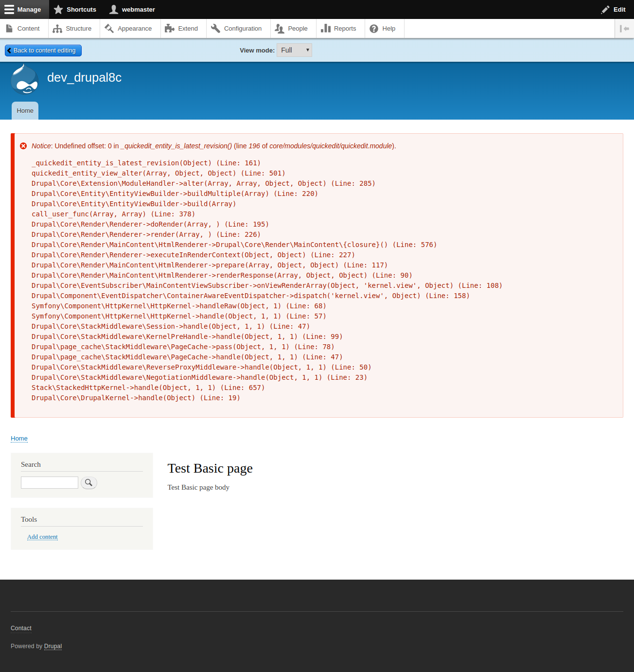Open Reports section
The width and height of the screenshot is (634, 672).
339,29
